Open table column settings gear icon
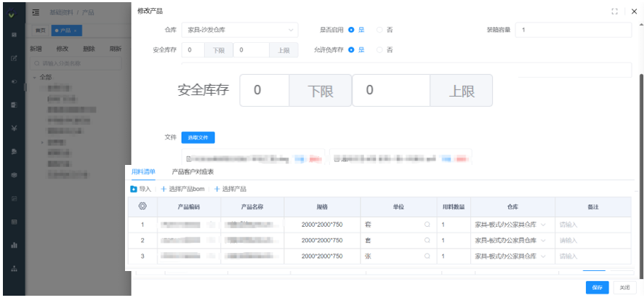Image resolution: width=644 pixels, height=303 pixels. coord(142,206)
